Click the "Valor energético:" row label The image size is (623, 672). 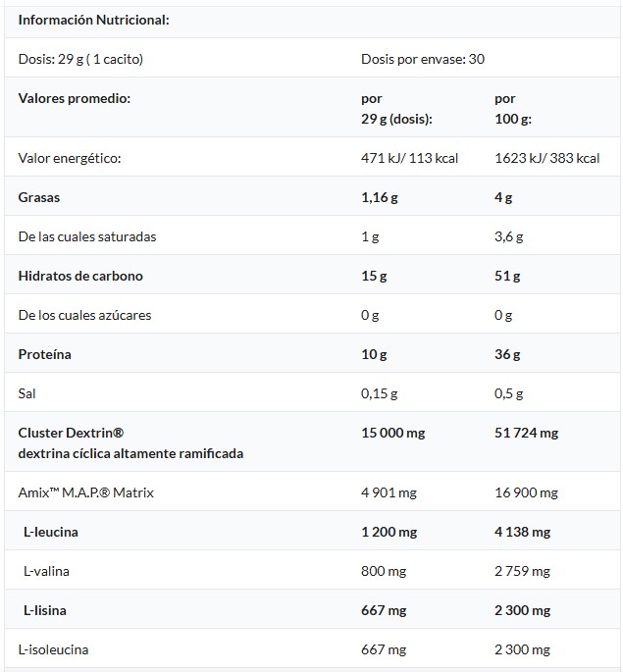click(69, 158)
